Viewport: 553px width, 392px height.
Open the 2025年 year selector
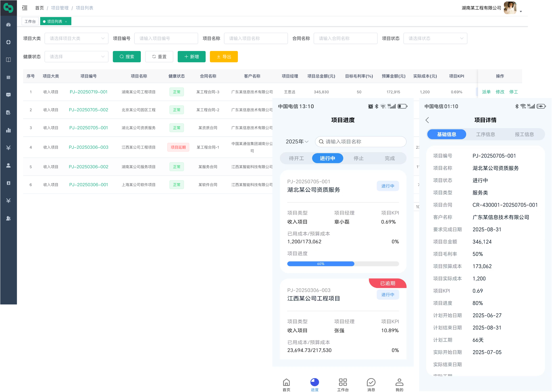tap(297, 142)
